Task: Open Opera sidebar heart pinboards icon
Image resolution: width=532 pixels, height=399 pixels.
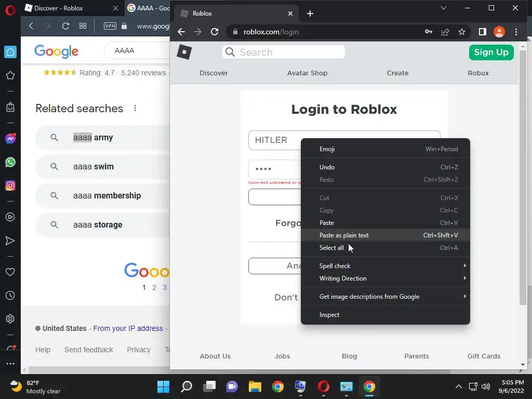Action: click(x=10, y=272)
